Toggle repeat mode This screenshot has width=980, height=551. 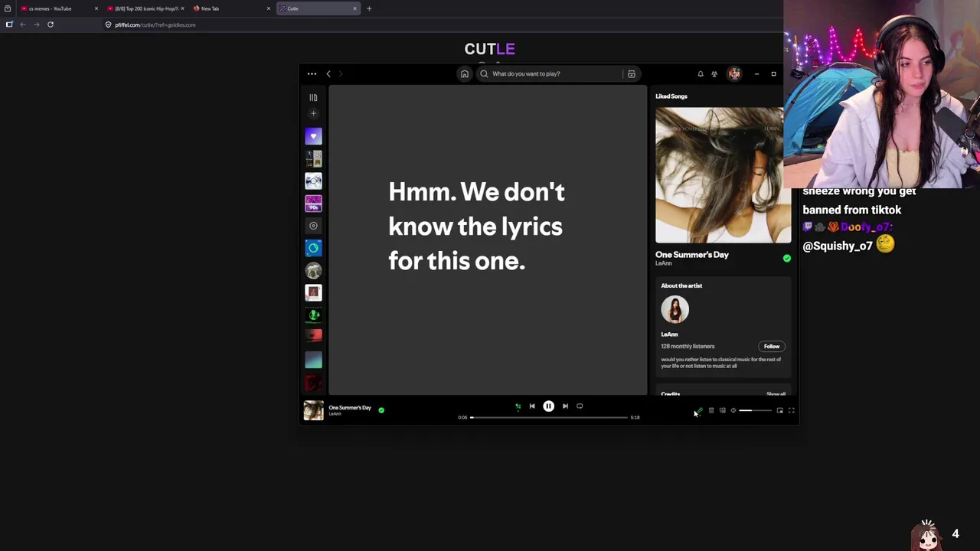[x=580, y=406]
